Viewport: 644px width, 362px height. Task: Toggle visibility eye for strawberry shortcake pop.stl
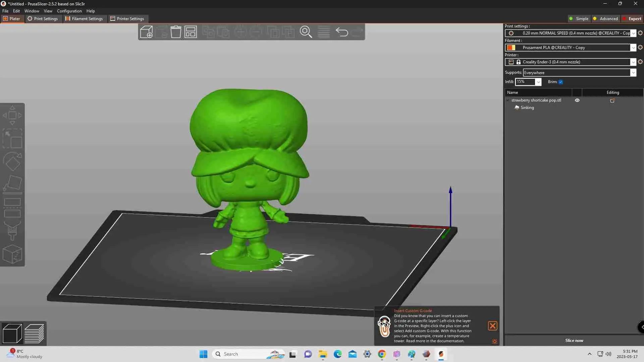[577, 100]
